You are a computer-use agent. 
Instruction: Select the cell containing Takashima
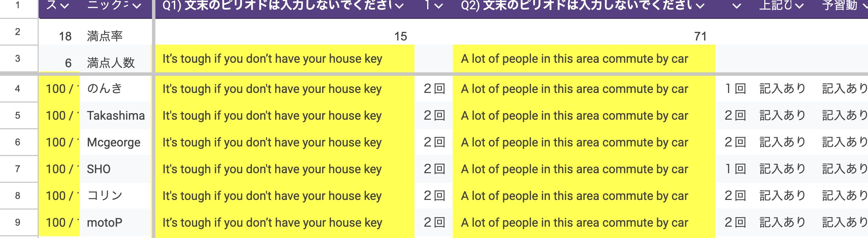[116, 116]
